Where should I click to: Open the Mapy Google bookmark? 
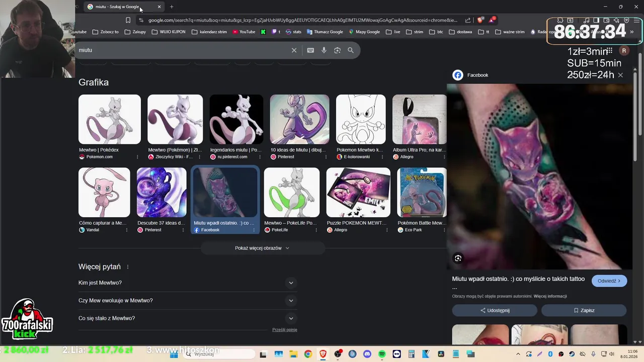364,32
